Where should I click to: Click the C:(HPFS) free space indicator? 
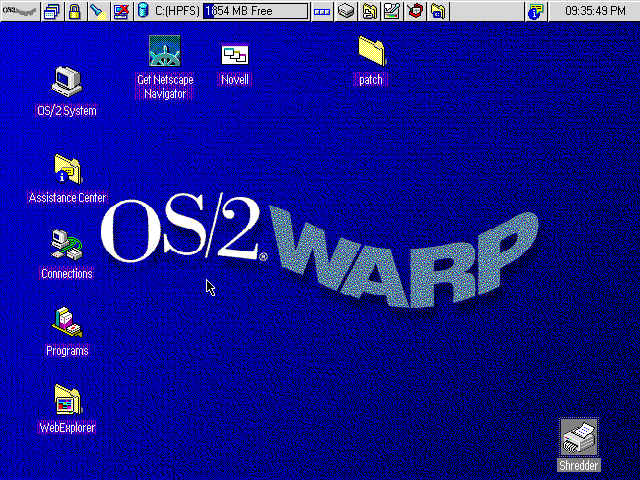231,11
